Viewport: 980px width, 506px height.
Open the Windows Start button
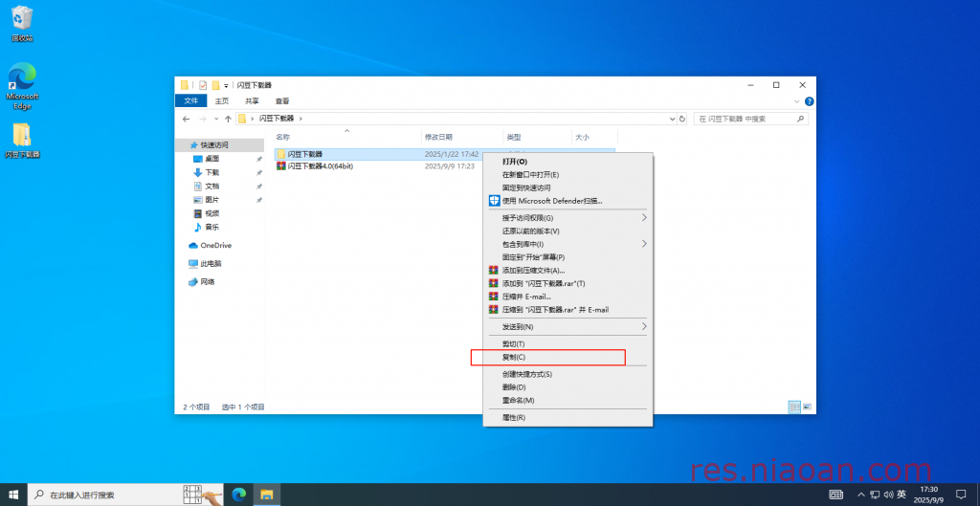tap(13, 495)
